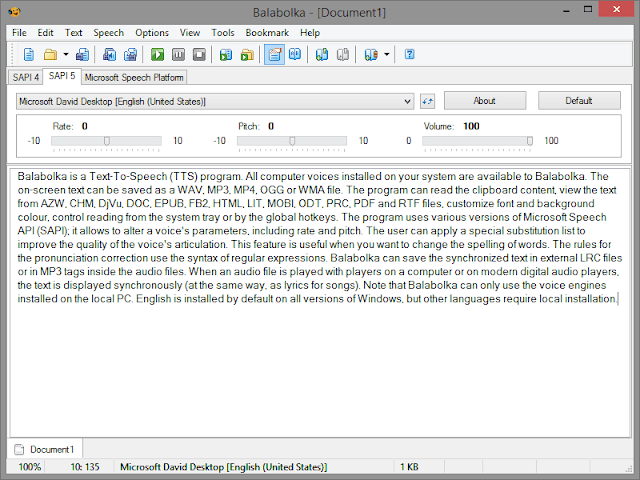Click the Volume value '100' label

point(471,126)
